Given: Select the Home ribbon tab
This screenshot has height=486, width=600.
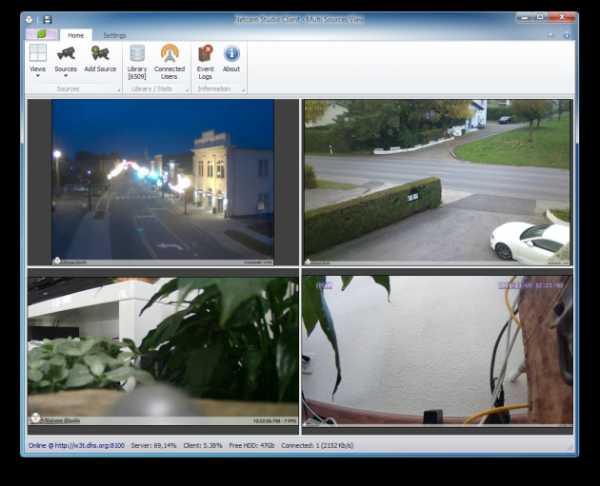Looking at the screenshot, I should pos(76,35).
